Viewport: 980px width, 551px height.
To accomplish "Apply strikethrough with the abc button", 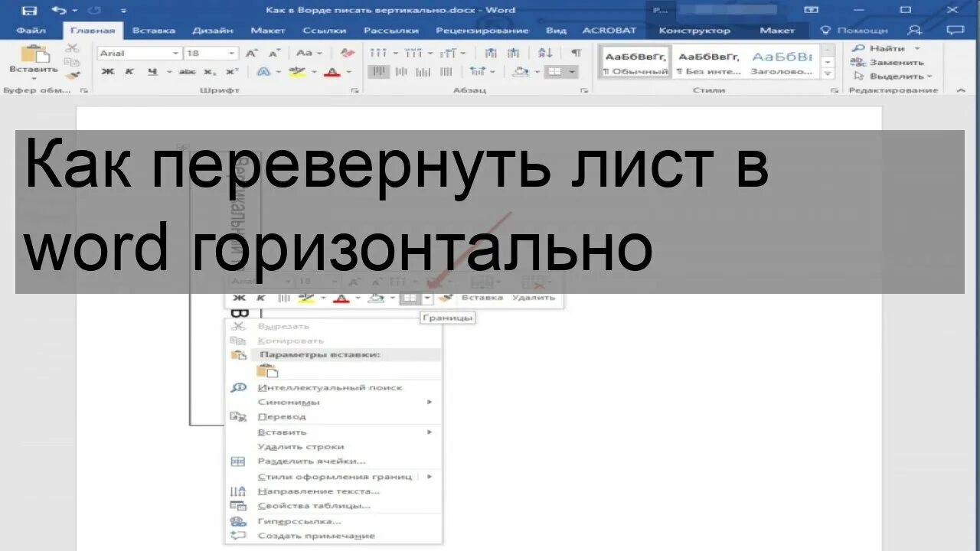I will click(x=187, y=72).
